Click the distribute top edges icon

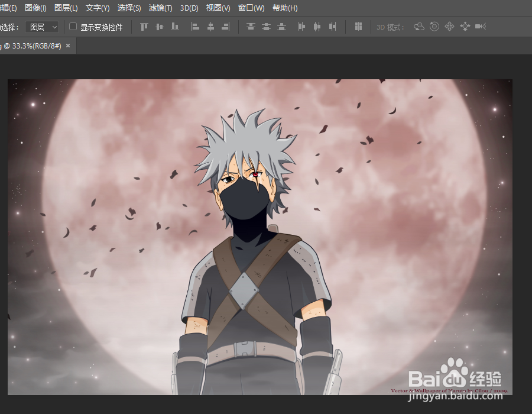[251, 27]
